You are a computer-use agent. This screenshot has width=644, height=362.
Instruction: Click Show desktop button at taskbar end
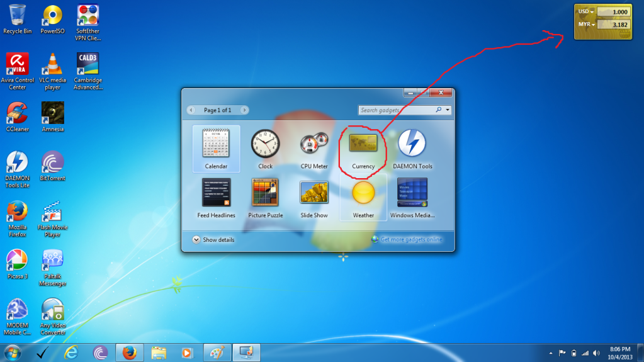(640, 353)
